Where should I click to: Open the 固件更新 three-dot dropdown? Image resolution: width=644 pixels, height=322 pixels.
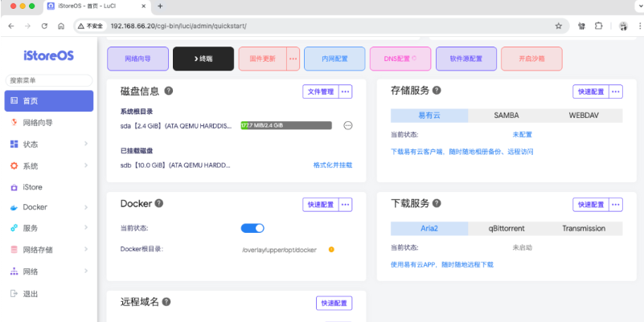293,59
